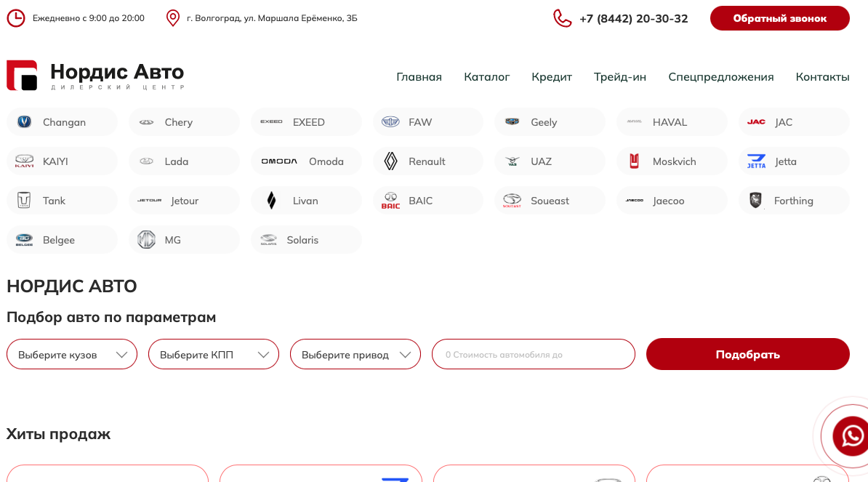
Task: Click the EXEED brand logo icon
Action: (x=271, y=121)
